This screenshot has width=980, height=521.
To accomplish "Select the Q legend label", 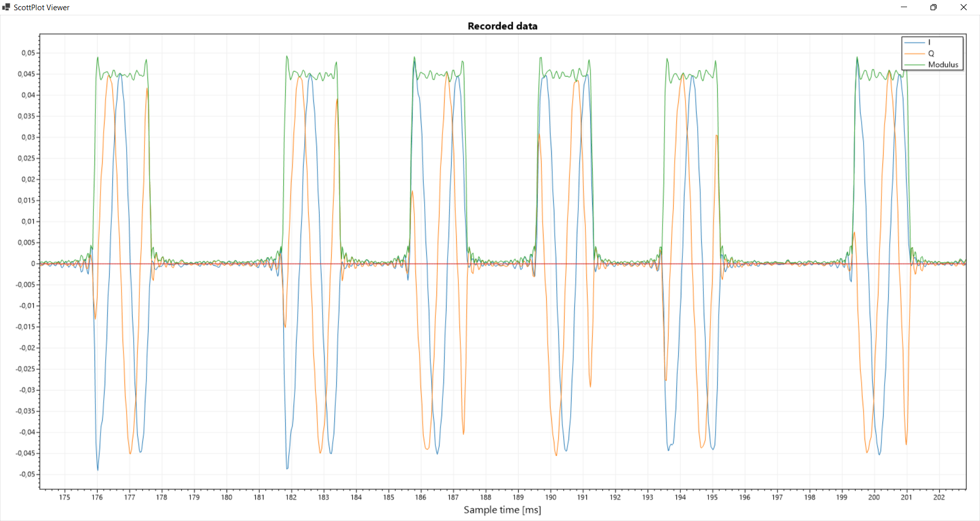I will click(x=931, y=54).
